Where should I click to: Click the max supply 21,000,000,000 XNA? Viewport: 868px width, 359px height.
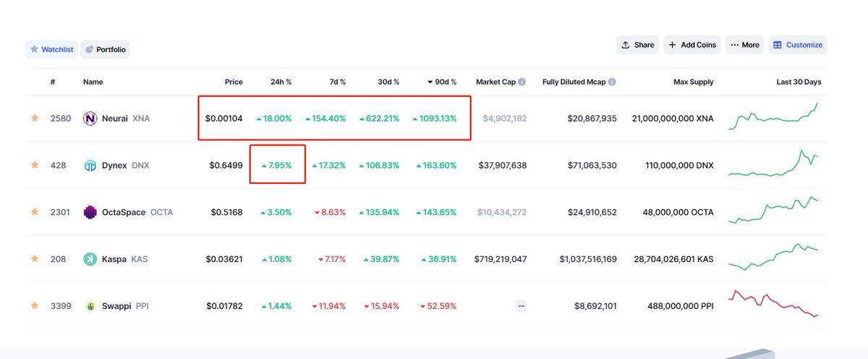[x=673, y=118]
